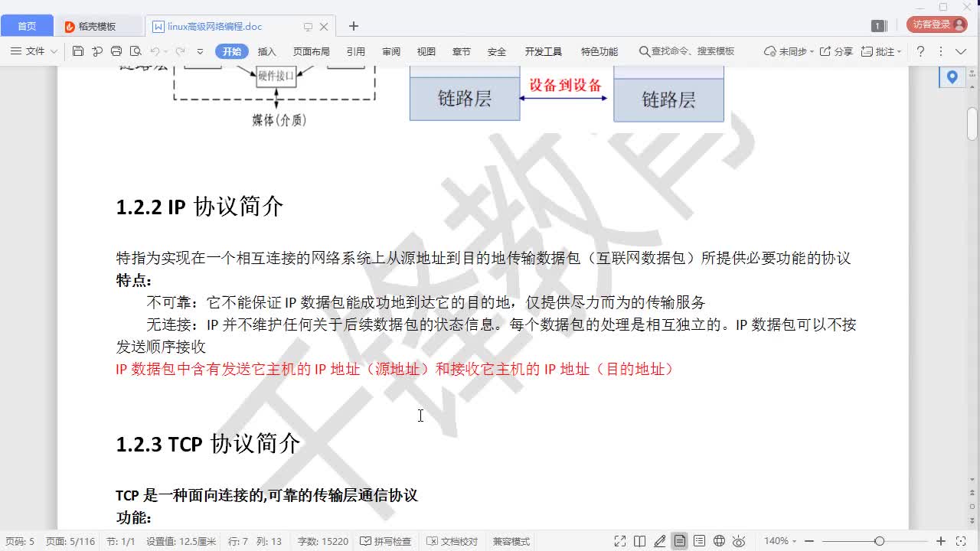The image size is (980, 551).
Task: Open the 140% zoom level dropdown
Action: click(780, 541)
